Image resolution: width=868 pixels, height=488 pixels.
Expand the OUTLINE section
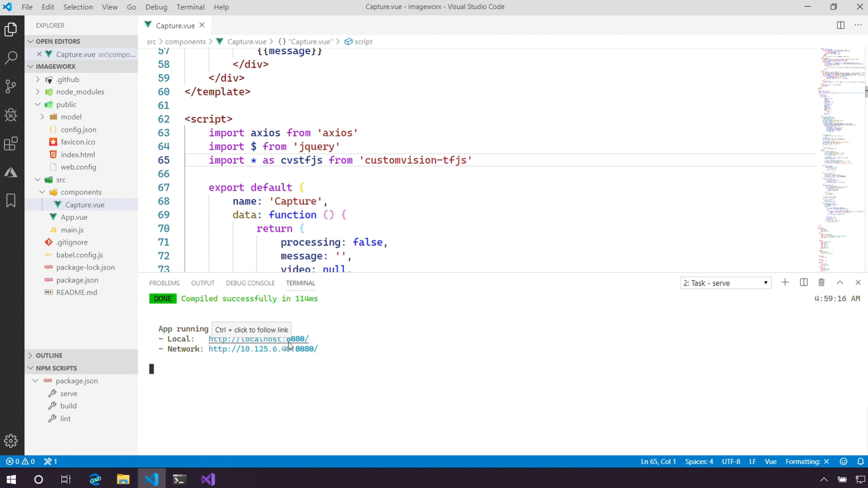pos(49,355)
